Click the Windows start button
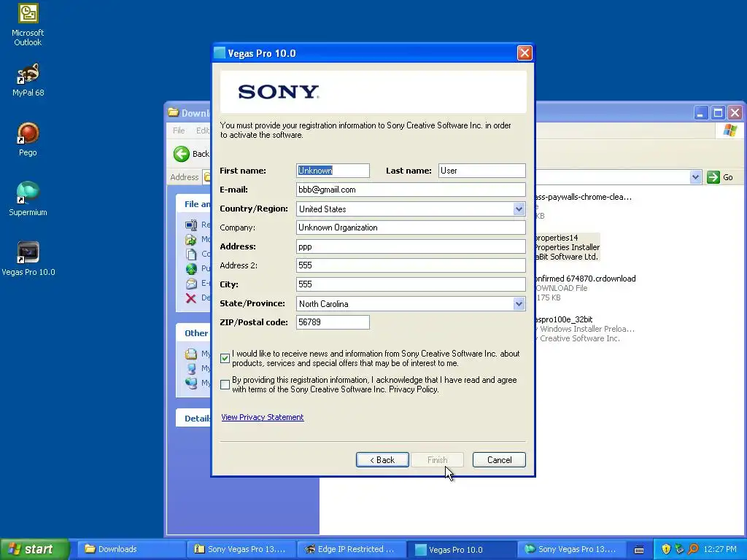 (x=34, y=549)
